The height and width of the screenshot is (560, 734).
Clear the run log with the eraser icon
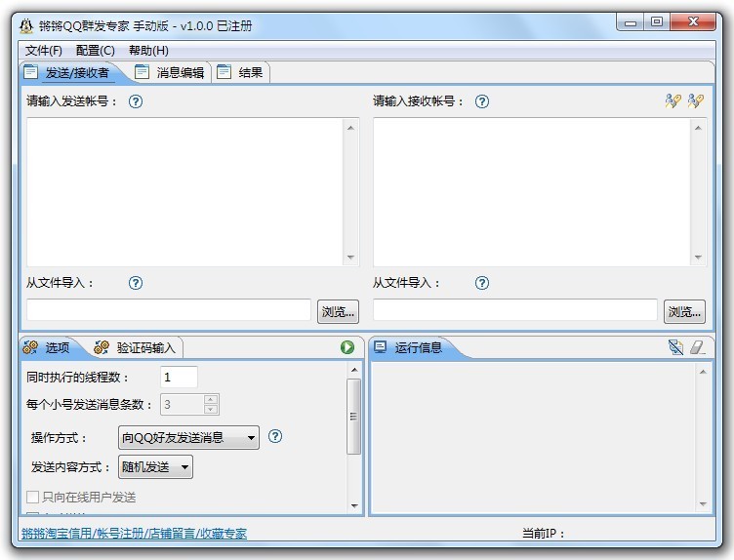tap(697, 347)
